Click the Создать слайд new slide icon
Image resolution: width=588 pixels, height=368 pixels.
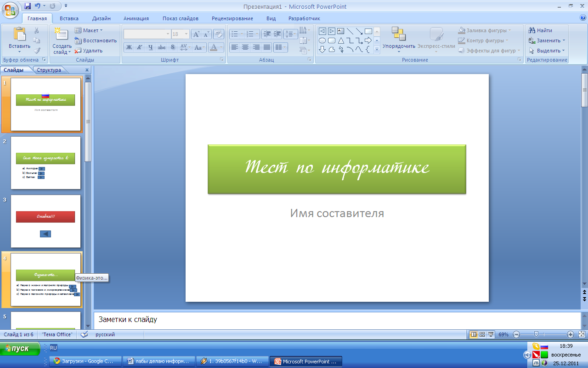[62, 34]
